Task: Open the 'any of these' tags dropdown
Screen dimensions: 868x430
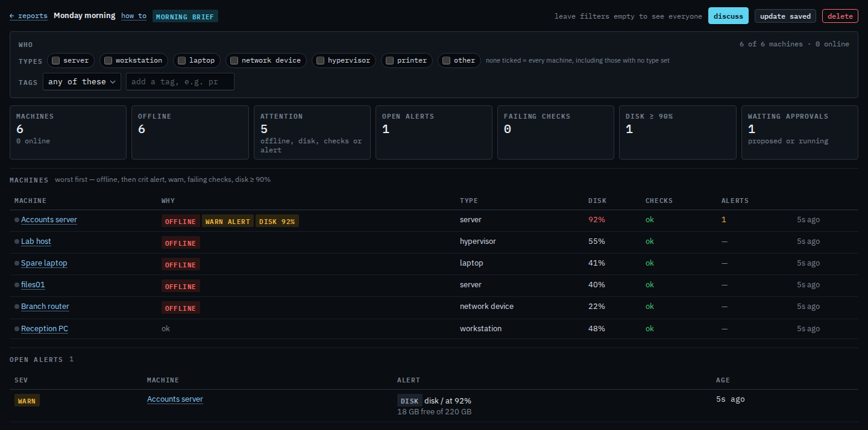Action: [x=82, y=82]
